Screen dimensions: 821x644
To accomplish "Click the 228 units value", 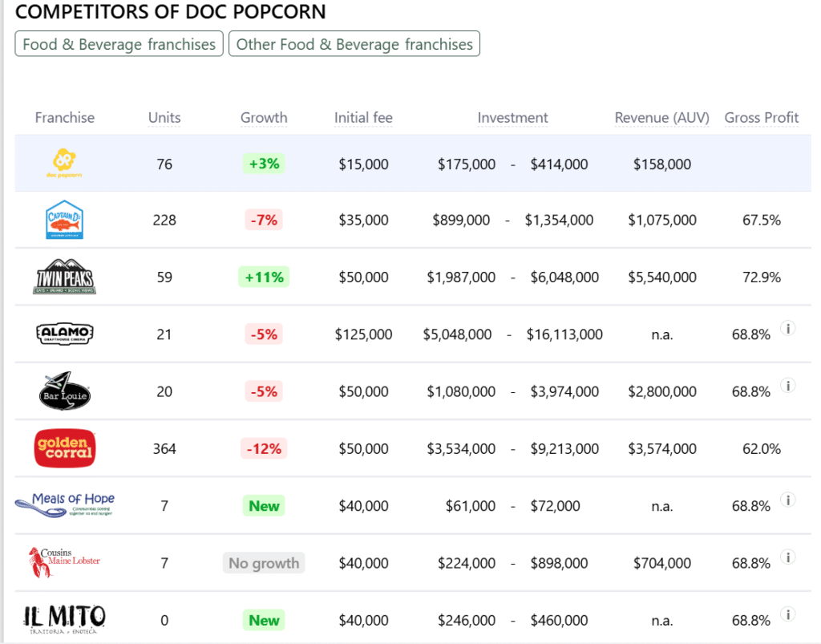I will click(x=164, y=220).
